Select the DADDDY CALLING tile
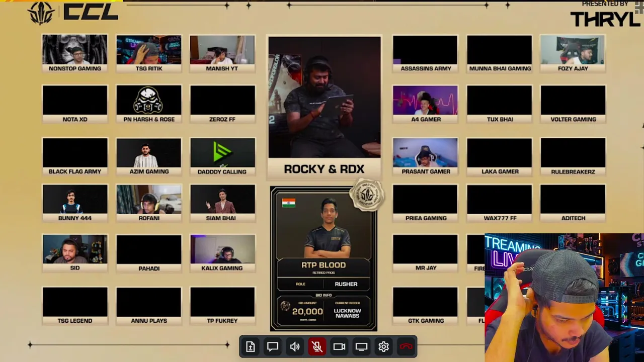Image resolution: width=644 pixels, height=362 pixels. (222, 156)
